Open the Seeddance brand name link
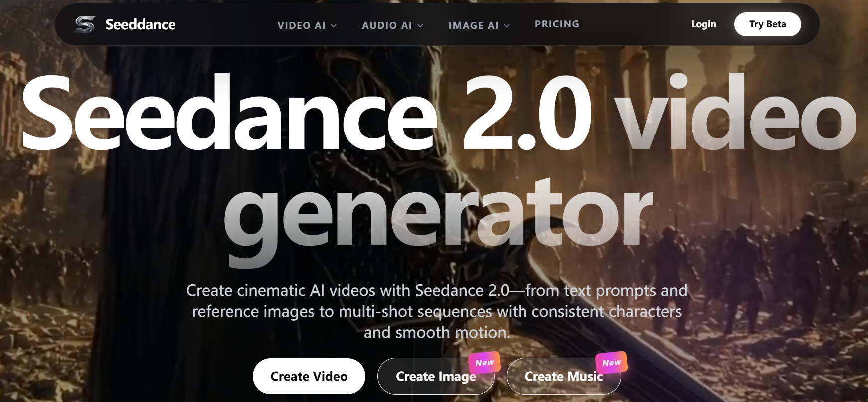The width and height of the screenshot is (868, 402). [x=140, y=24]
